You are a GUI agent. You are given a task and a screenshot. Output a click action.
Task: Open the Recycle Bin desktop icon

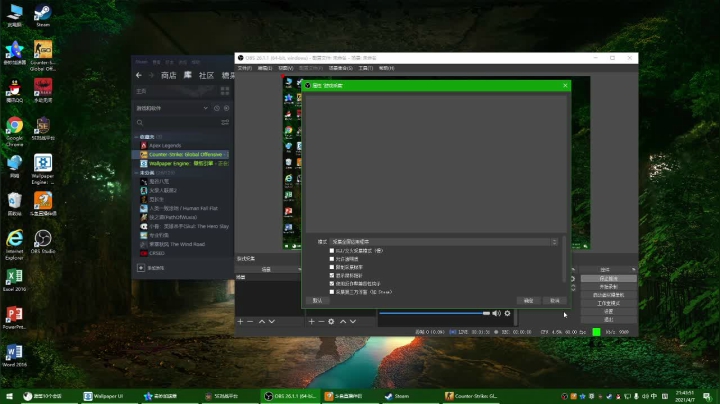point(14,204)
